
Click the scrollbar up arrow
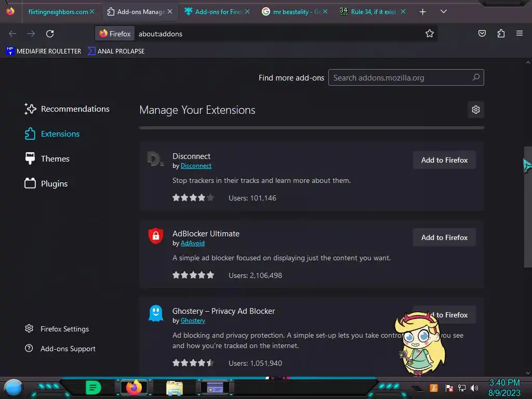(x=528, y=62)
